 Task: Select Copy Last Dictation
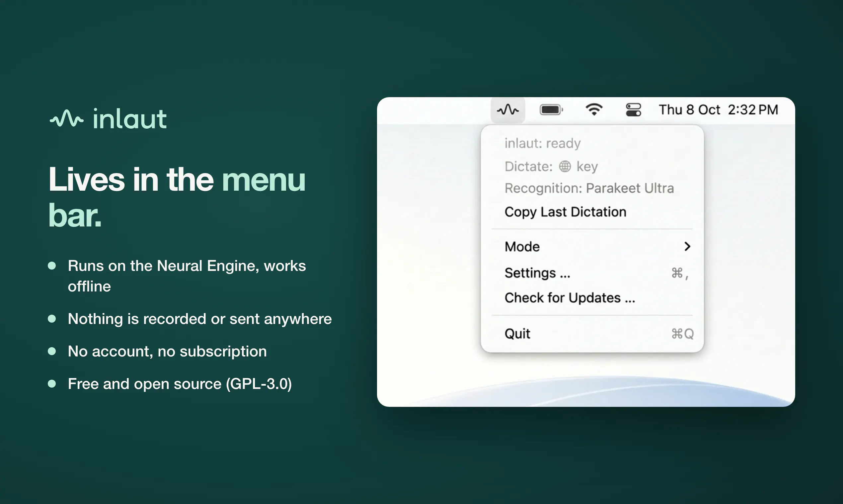[x=592, y=212]
